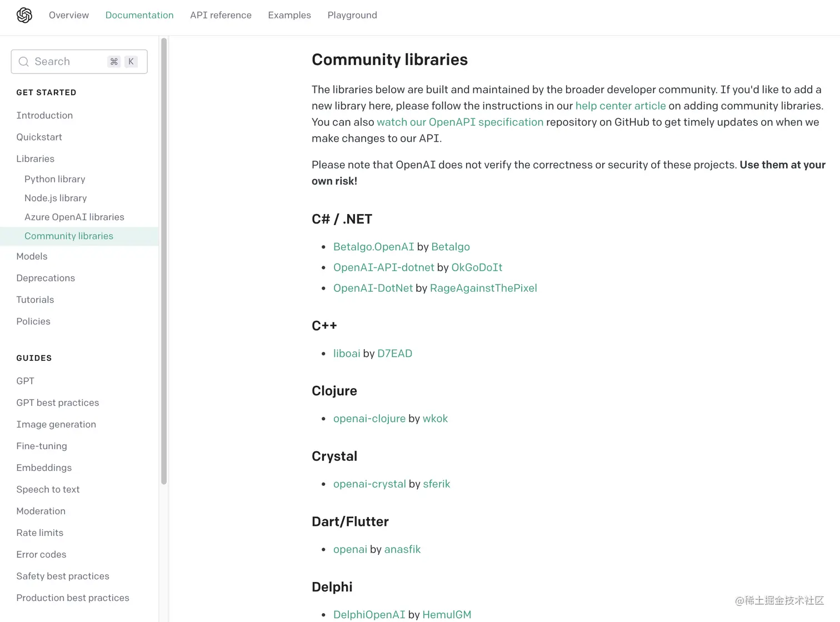Click the C++ section heading
Image resolution: width=840 pixels, height=622 pixels.
point(324,326)
